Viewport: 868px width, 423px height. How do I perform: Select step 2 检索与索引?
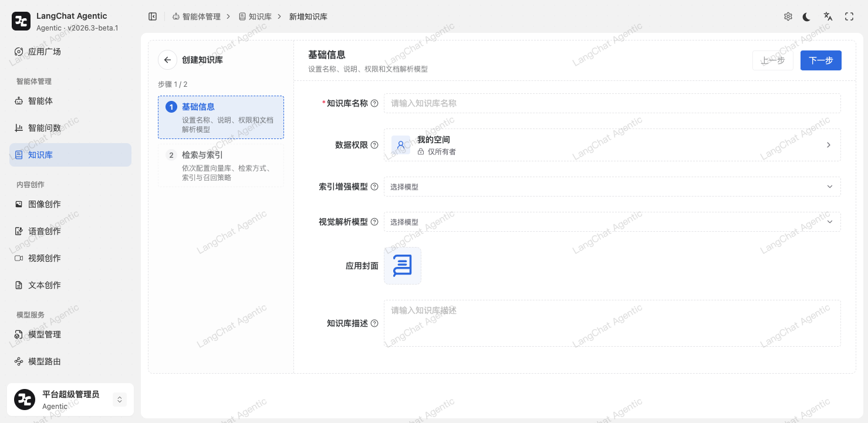[221, 165]
